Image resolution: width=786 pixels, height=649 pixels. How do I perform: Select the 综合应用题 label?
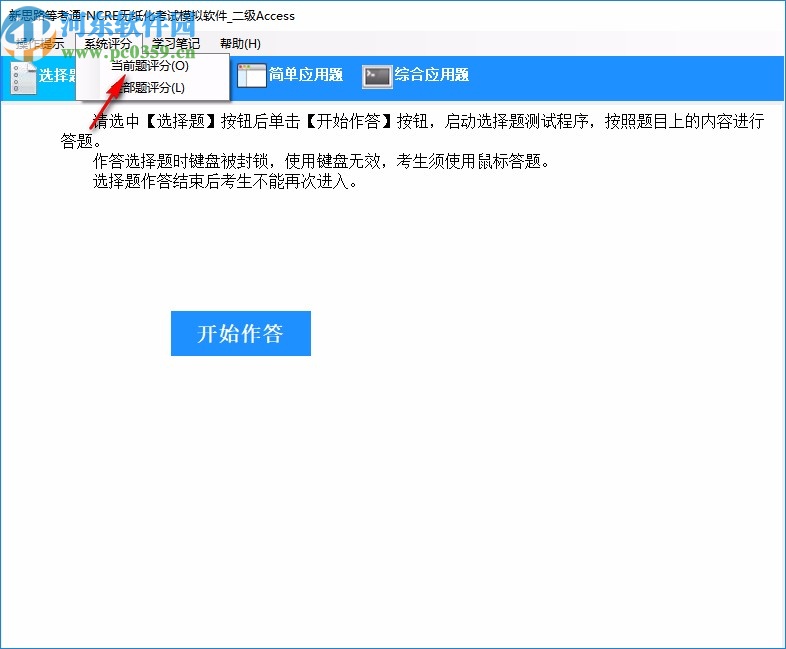(432, 75)
